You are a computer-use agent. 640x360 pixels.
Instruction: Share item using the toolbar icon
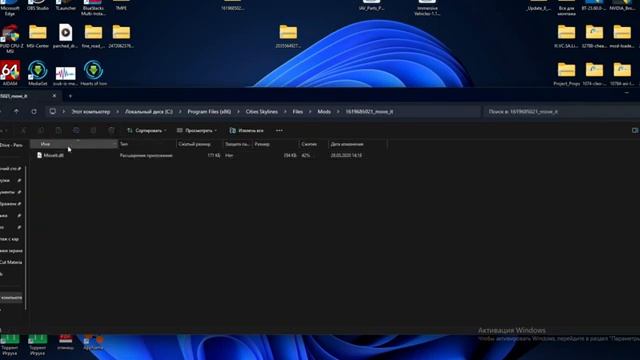pos(93,131)
